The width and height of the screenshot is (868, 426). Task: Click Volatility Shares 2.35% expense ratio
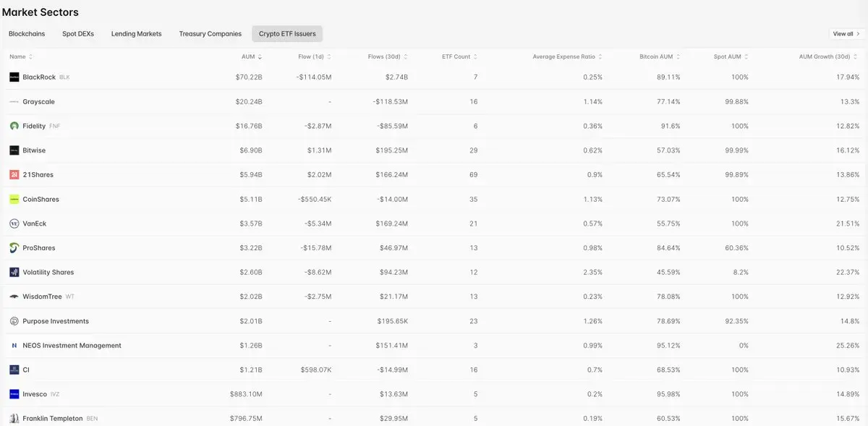[x=592, y=273]
